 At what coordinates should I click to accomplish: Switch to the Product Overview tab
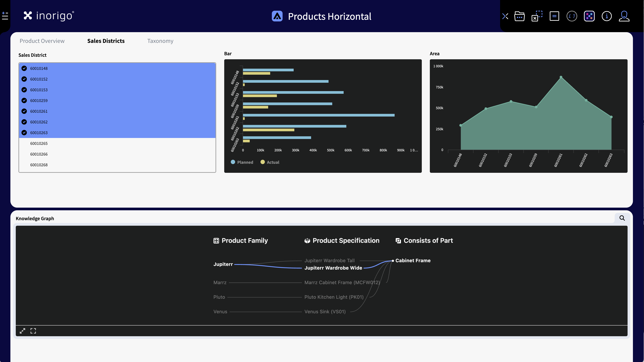42,41
